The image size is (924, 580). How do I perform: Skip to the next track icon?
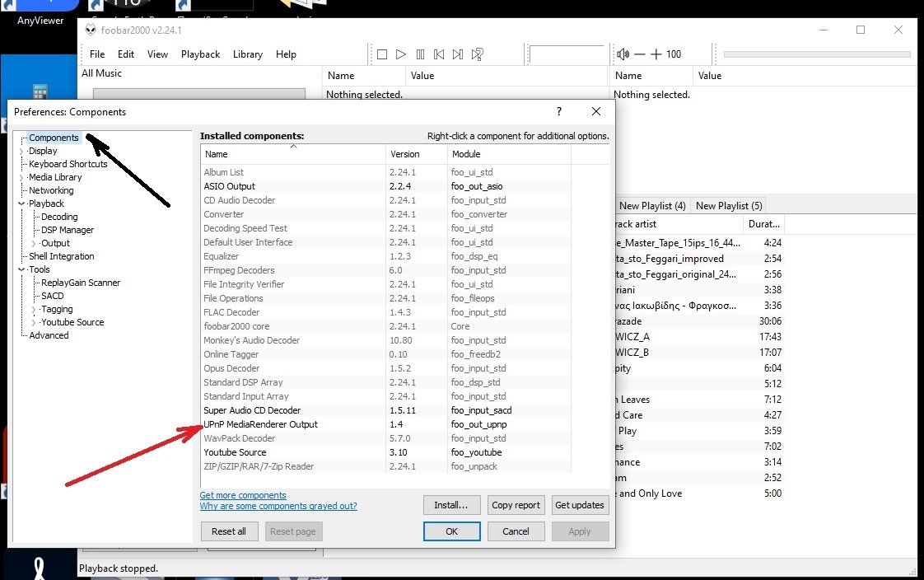[458, 54]
